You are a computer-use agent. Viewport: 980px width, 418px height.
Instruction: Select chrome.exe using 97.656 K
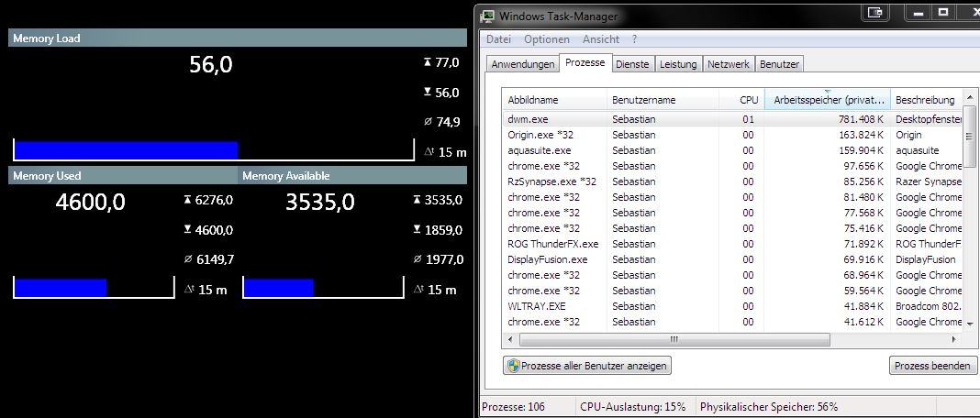coord(733,166)
